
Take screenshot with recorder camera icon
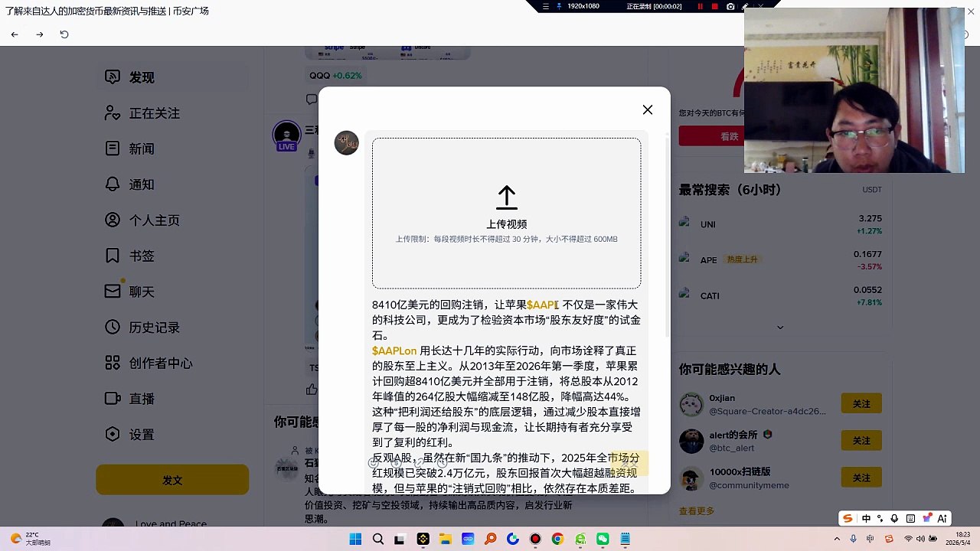(x=730, y=6)
